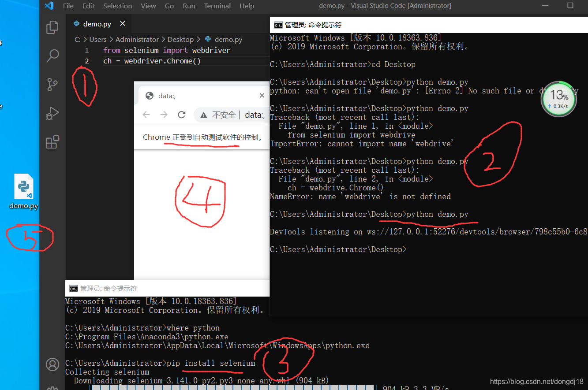Click the C: breadcrumb segment
Screen dimensions: 588x390
pos(78,39)
